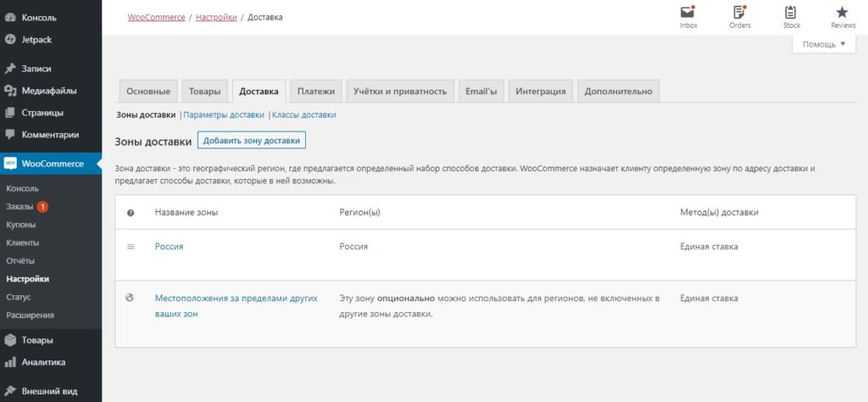
Task: Click the Добавить зону доставки button
Action: (x=252, y=141)
